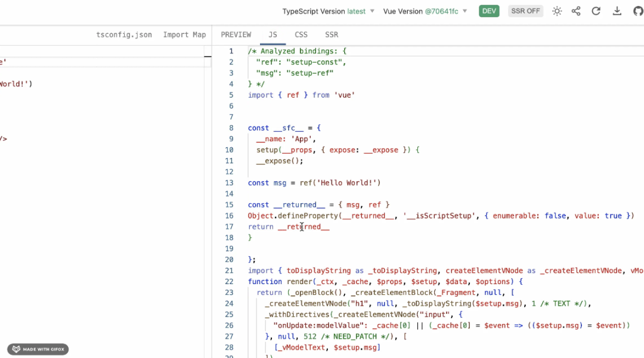The width and height of the screenshot is (644, 358).
Task: Click the "Made with Gifox" badge
Action: (38, 350)
